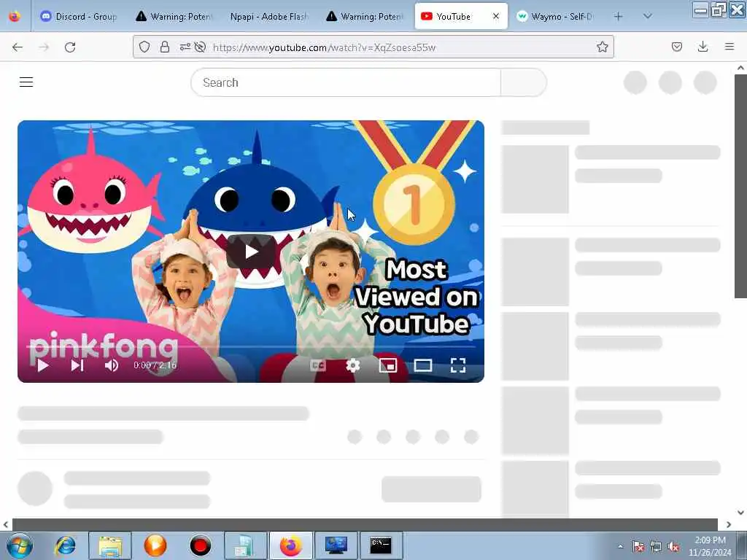The image size is (747, 560).
Task: Launch Internet Explorer from the taskbar
Action: (65, 545)
